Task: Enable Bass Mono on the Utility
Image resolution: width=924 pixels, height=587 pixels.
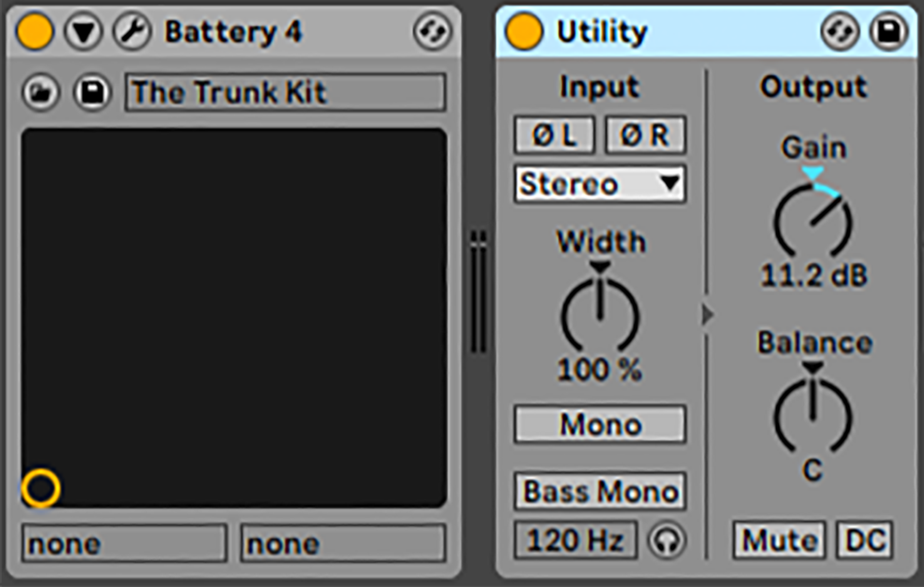Action: 599,491
